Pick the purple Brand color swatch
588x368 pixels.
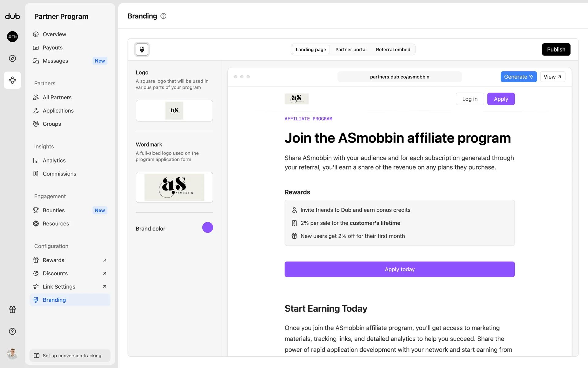click(207, 228)
